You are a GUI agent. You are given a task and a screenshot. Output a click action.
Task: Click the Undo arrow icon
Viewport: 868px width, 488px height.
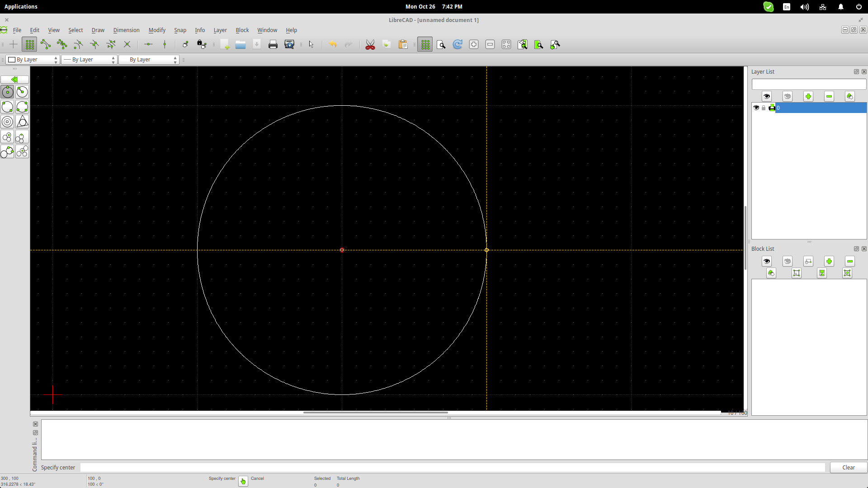(333, 44)
